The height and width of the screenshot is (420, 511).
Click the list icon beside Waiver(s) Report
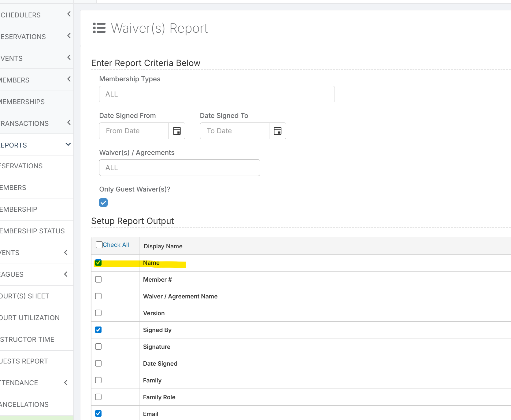[x=99, y=28]
